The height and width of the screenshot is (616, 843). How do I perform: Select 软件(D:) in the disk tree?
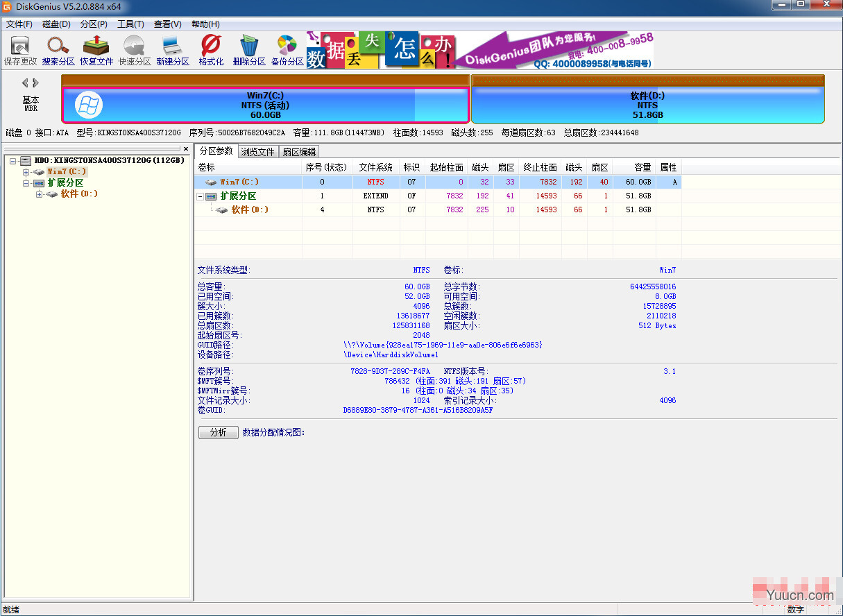pos(79,194)
